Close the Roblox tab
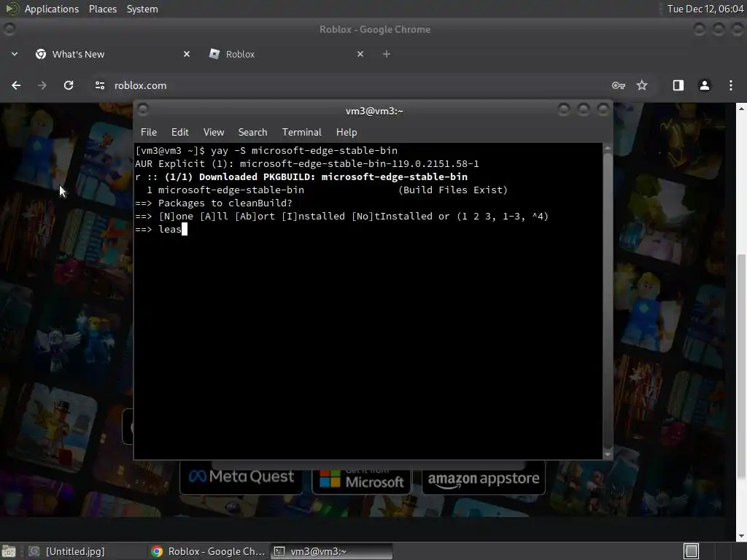 [x=360, y=54]
